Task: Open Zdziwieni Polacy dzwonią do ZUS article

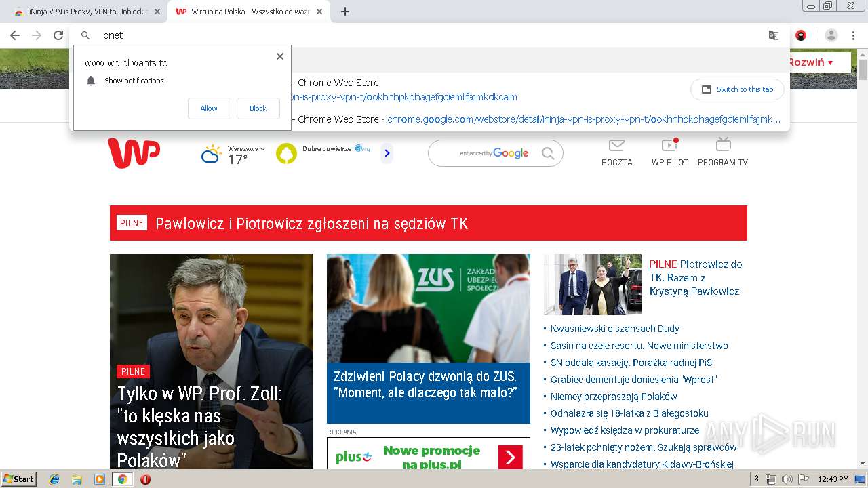Action: pos(425,384)
